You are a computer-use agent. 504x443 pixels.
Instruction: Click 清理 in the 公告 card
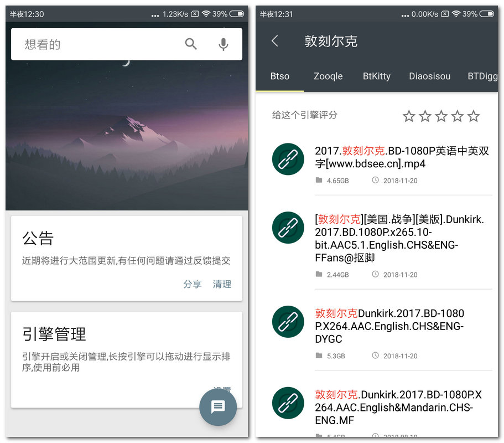tap(222, 284)
